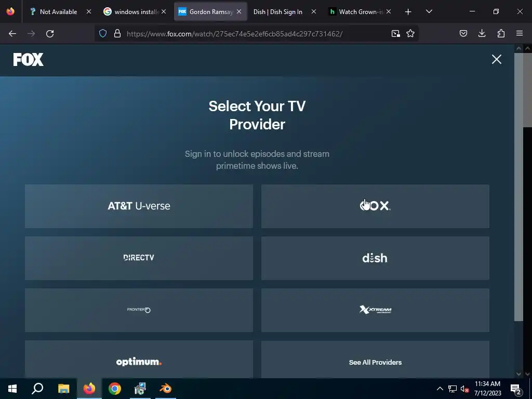This screenshot has width=532, height=399.
Task: Select the Cox provider tile
Action: click(x=375, y=206)
